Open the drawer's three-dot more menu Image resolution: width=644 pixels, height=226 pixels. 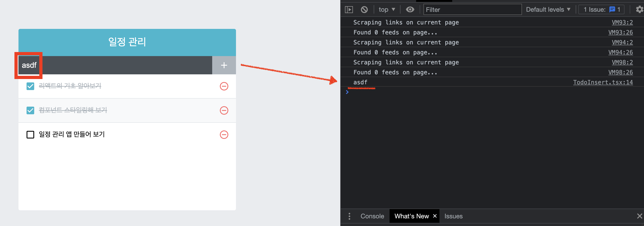coord(349,216)
